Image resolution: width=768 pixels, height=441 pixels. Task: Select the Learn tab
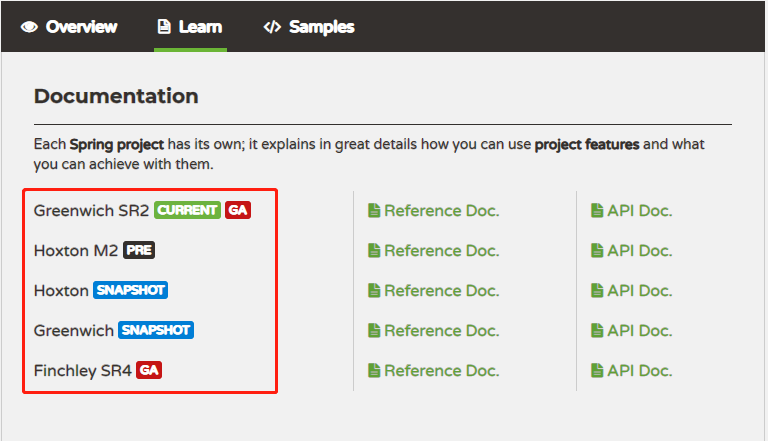click(x=190, y=27)
